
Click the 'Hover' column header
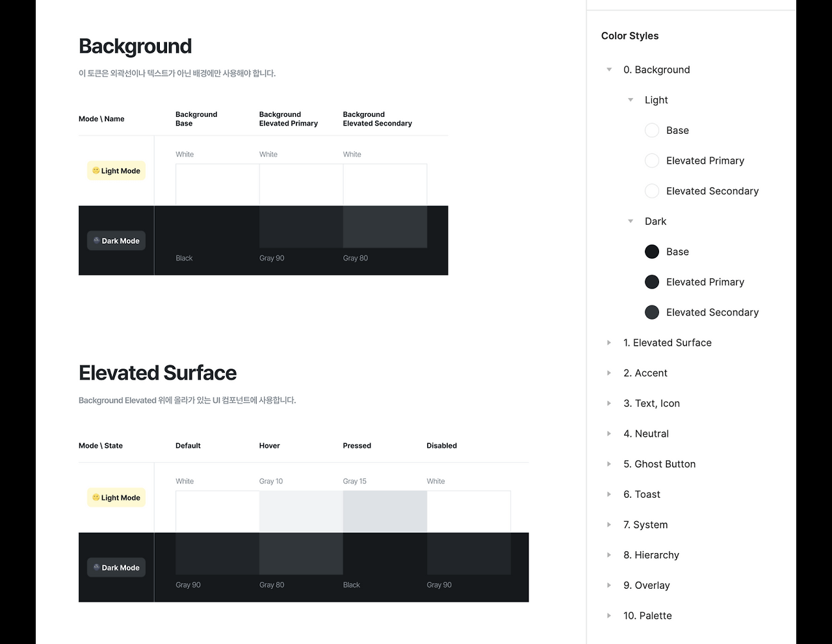coord(270,446)
